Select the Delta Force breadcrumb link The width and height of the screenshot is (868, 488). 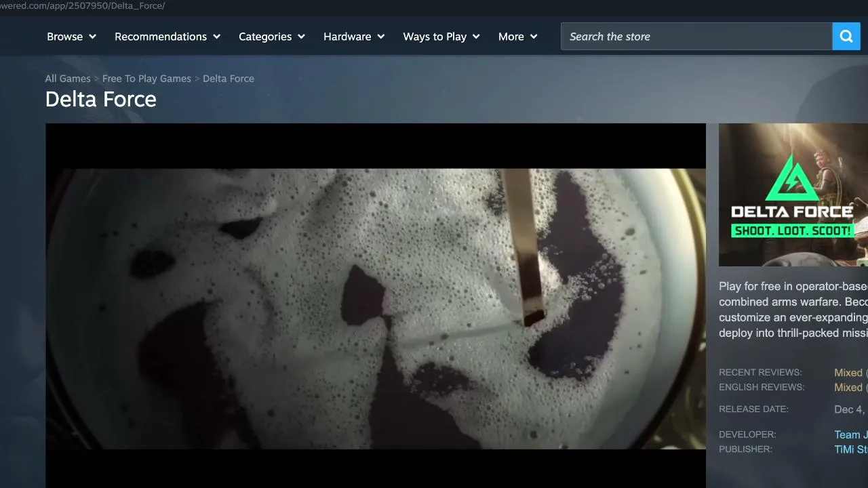tap(229, 79)
